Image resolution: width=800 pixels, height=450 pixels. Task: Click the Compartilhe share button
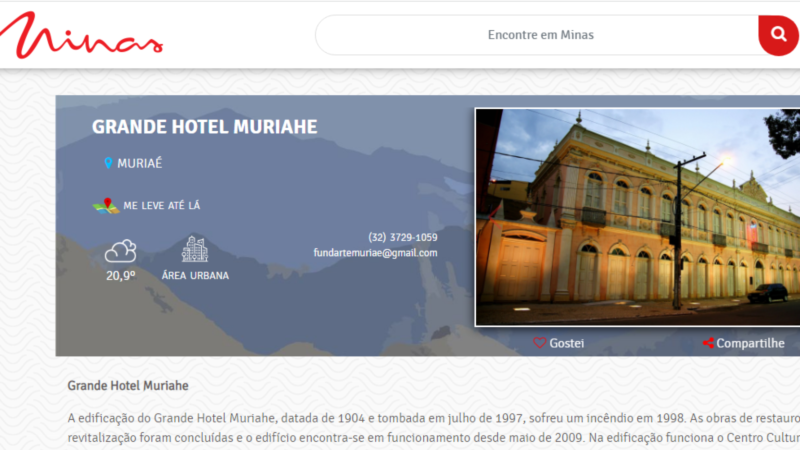743,343
